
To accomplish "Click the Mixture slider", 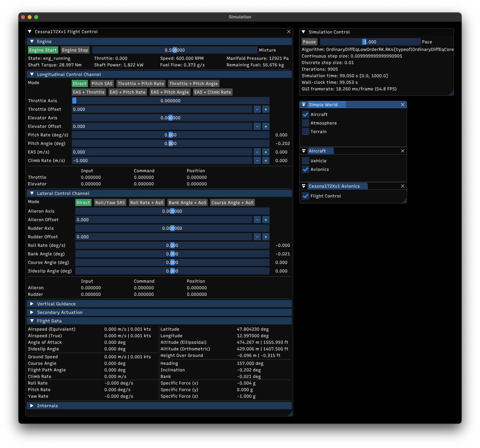I will [175, 50].
